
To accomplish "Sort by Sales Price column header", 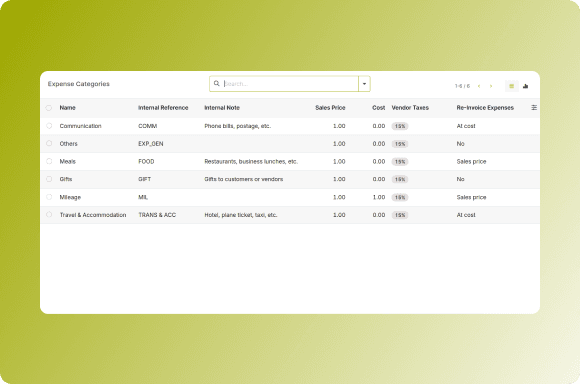I will click(x=330, y=108).
